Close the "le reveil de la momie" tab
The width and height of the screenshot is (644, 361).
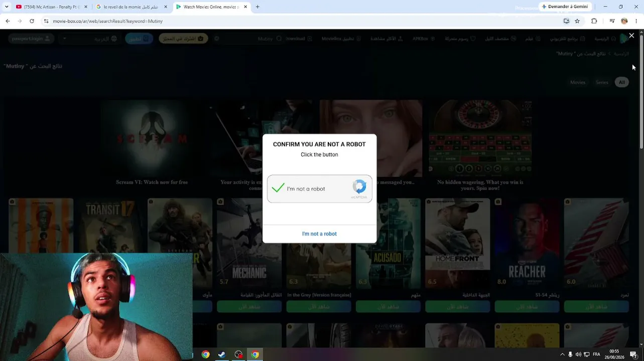[166, 7]
